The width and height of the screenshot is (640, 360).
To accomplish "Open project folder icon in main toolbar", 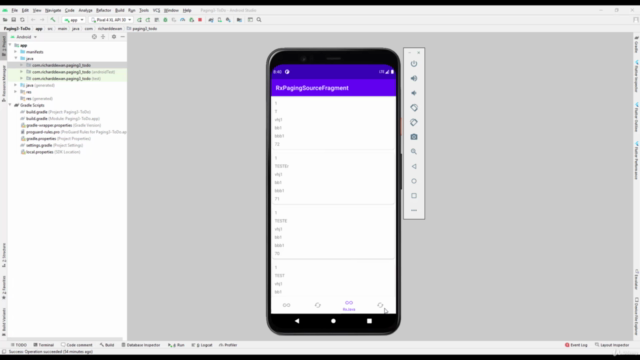I will (5, 20).
